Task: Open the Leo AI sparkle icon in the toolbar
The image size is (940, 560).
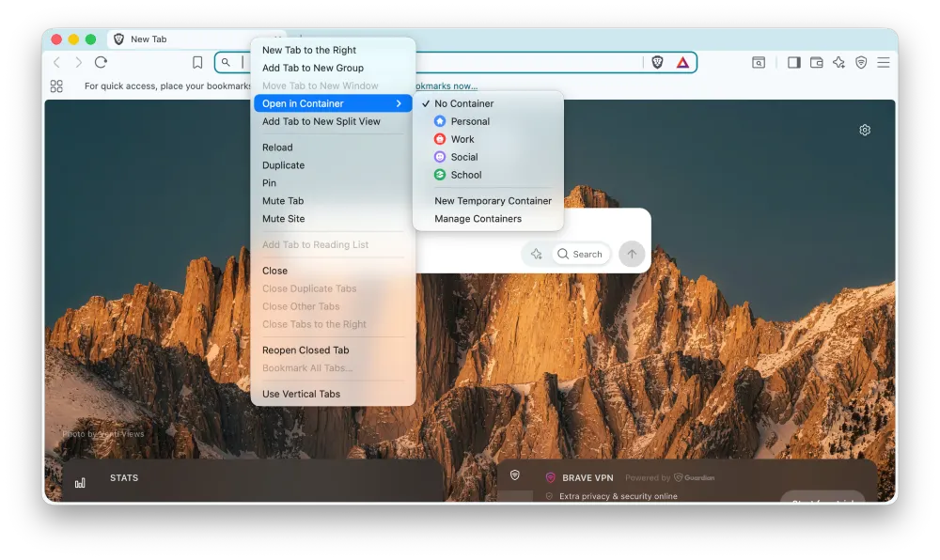Action: point(838,62)
